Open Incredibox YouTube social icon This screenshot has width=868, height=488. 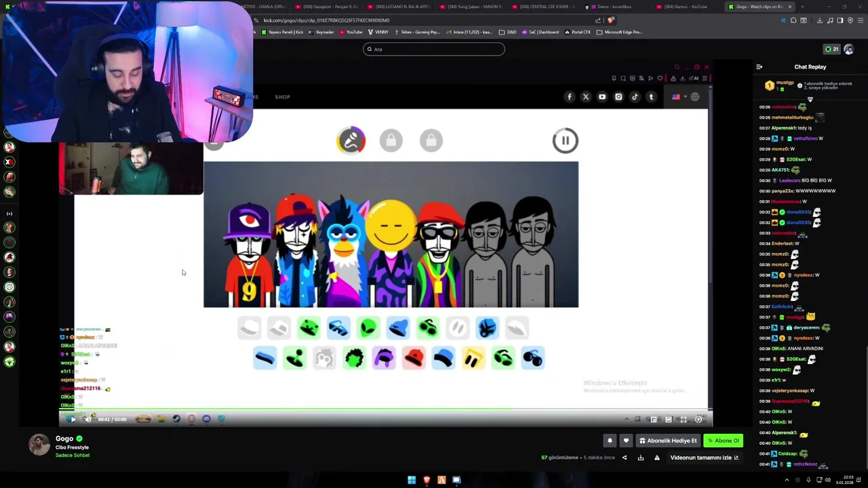click(602, 97)
